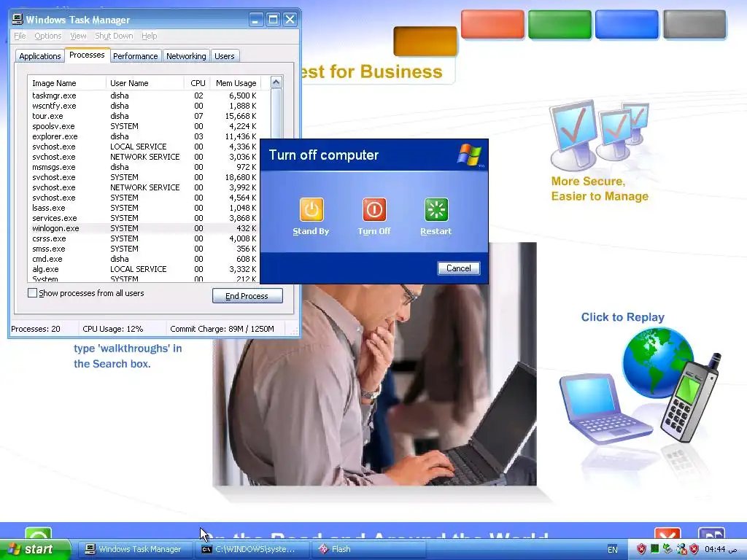The image size is (747, 560).
Task: Open the File menu in Task Manager
Action: click(x=20, y=36)
